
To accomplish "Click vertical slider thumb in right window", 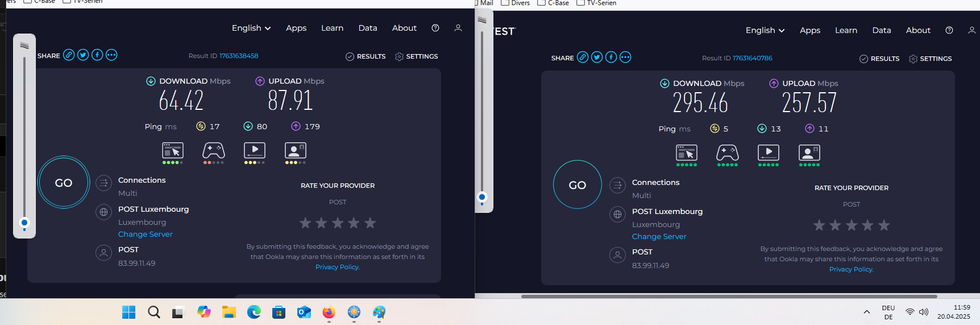I will [482, 198].
